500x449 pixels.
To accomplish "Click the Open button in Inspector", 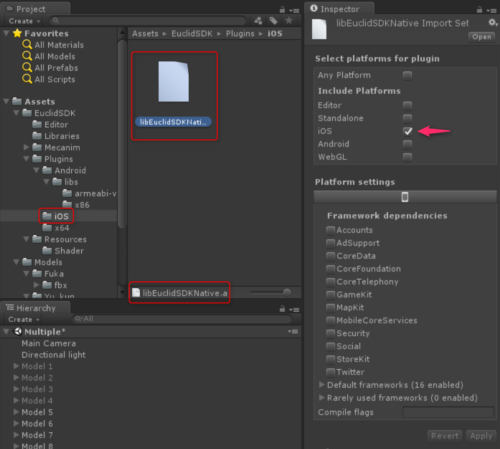I will (x=482, y=37).
